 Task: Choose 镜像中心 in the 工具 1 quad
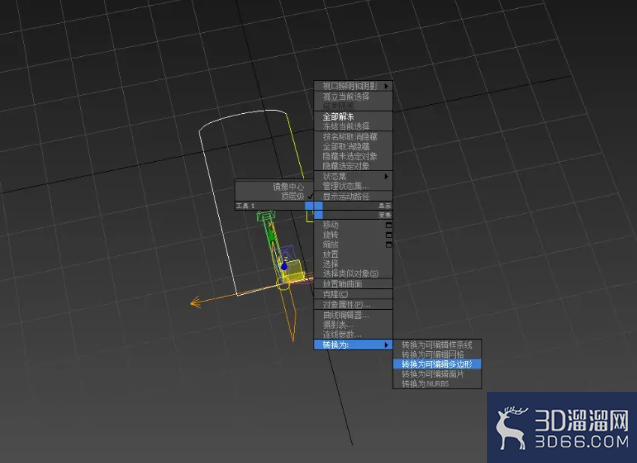tap(274, 186)
